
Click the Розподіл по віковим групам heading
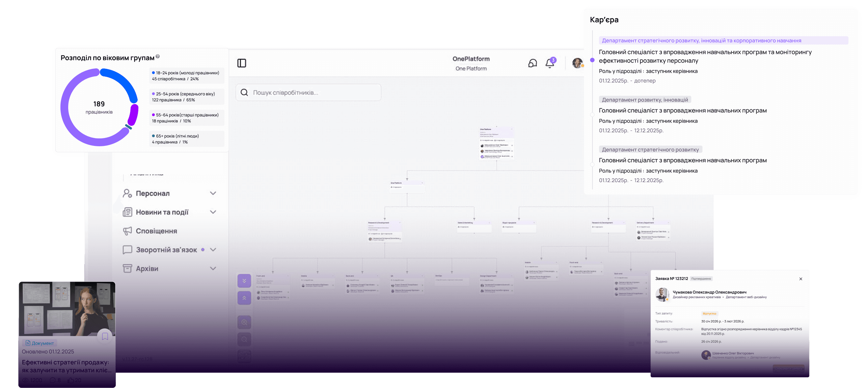point(107,58)
